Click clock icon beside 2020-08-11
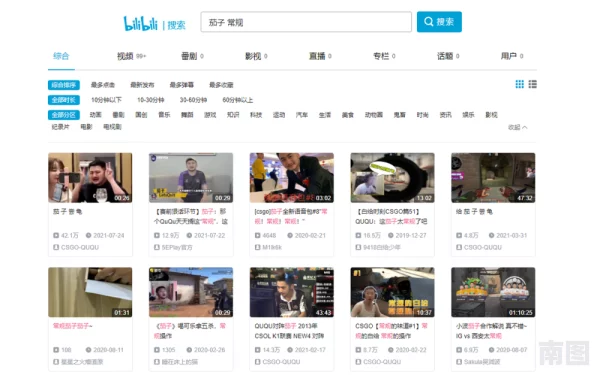 pos(88,350)
